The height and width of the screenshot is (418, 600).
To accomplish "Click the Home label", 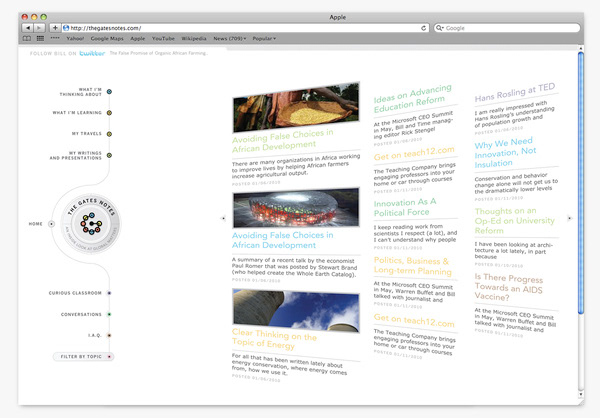I will tap(36, 224).
